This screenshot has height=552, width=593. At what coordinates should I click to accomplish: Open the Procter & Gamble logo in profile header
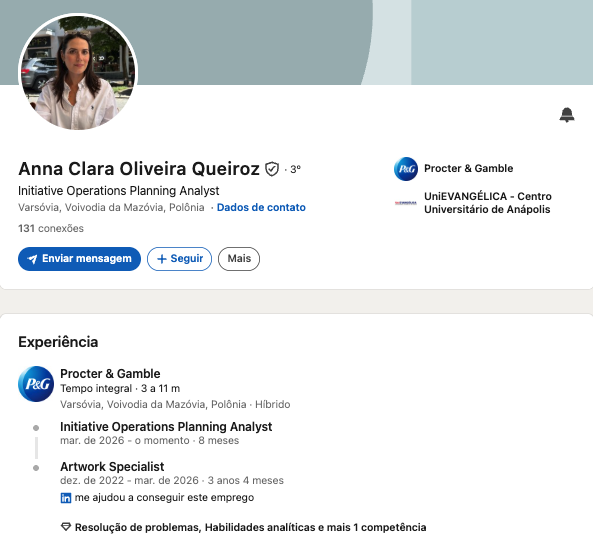point(406,169)
